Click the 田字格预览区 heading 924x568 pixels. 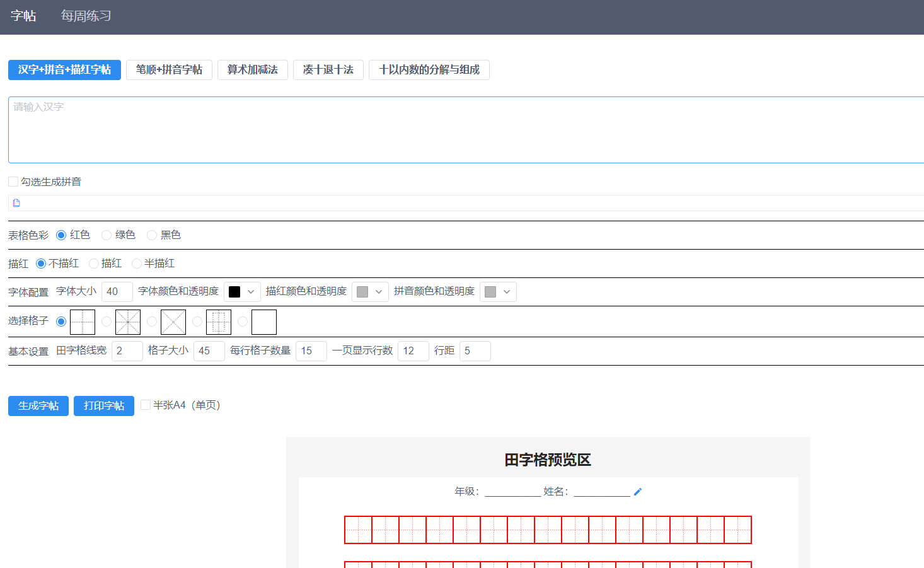tap(548, 460)
